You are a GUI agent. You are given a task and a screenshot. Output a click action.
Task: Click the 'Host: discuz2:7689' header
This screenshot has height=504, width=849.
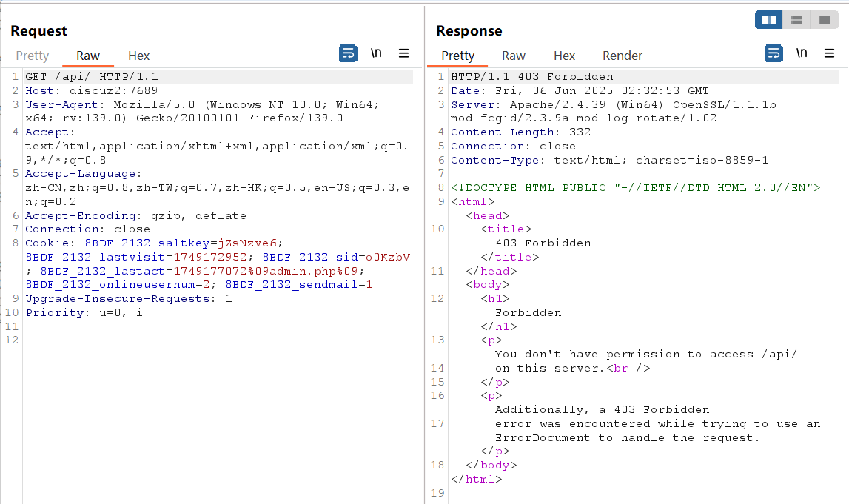[x=92, y=90]
